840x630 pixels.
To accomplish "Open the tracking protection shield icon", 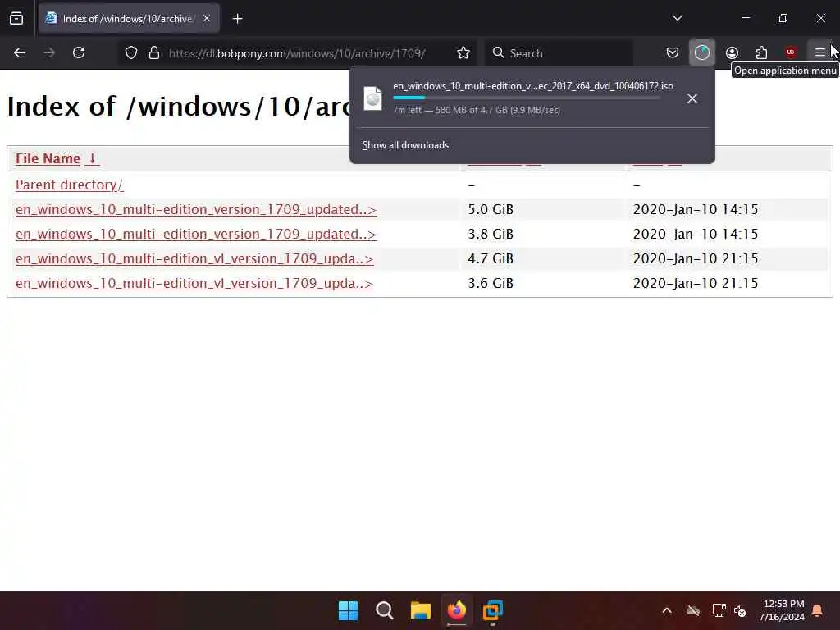I will pyautogui.click(x=131, y=52).
